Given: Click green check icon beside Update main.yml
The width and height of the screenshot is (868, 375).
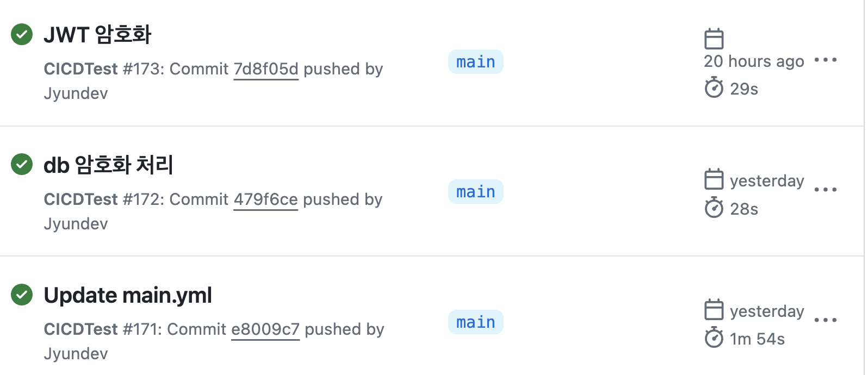Looking at the screenshot, I should coord(22,295).
